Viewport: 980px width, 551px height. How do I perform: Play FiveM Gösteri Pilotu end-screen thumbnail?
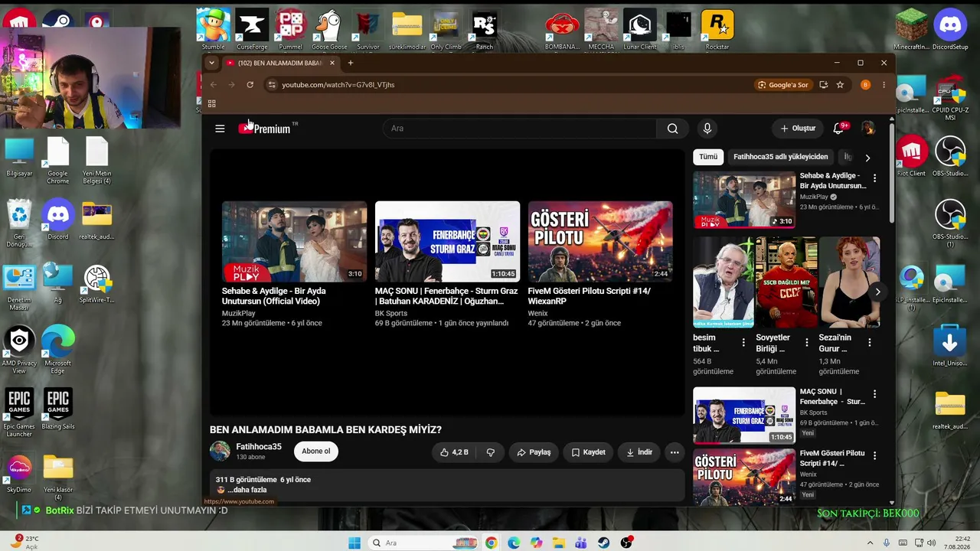(x=600, y=242)
